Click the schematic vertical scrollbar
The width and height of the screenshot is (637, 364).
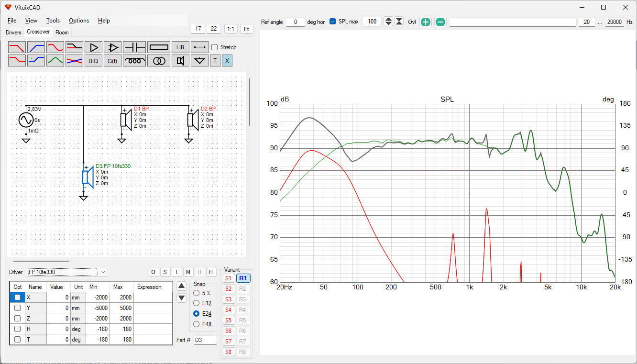(249, 102)
